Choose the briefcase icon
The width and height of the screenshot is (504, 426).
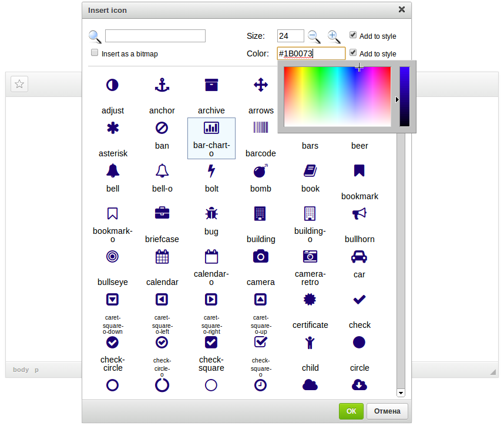(162, 213)
